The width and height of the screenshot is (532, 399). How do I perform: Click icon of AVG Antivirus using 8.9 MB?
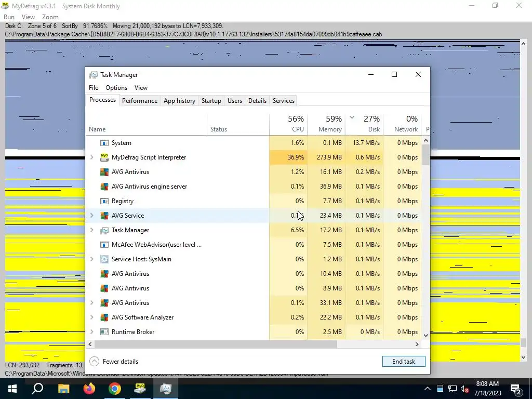(x=104, y=288)
